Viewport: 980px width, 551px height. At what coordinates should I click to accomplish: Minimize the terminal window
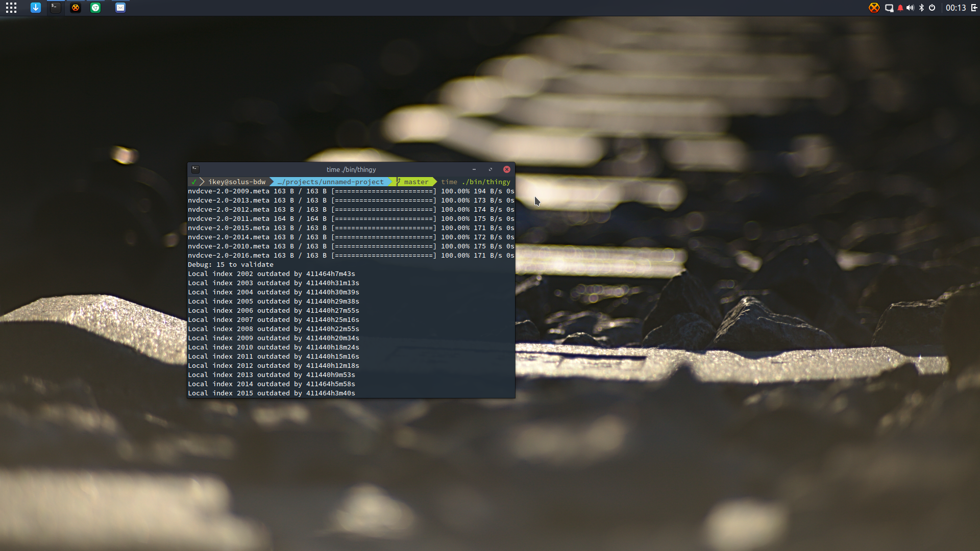pos(474,169)
